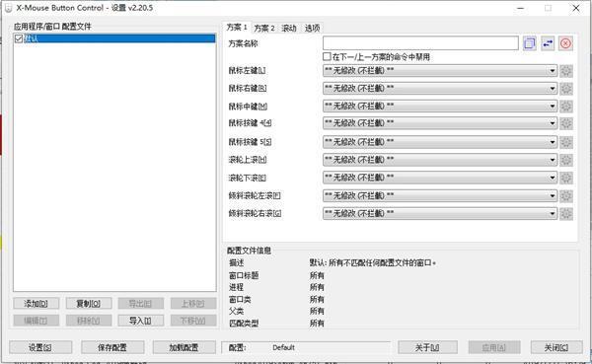Expand the 倾斜滚轮右滚 action dropdown
The height and width of the screenshot is (364, 592).
pyautogui.click(x=440, y=214)
